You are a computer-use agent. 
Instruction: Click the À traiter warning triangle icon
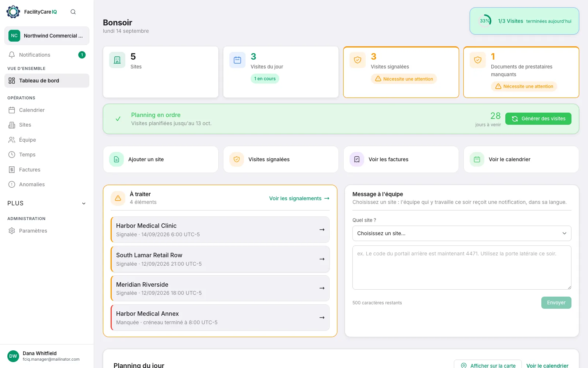[118, 198]
